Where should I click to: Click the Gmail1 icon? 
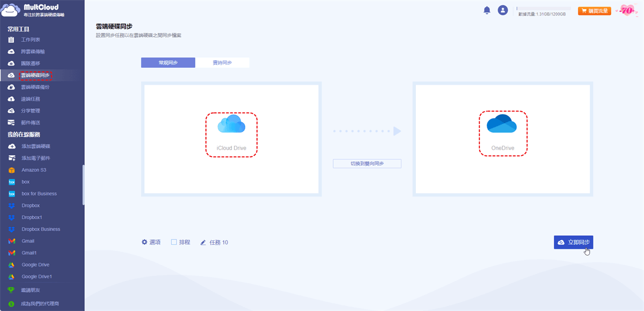pyautogui.click(x=11, y=253)
